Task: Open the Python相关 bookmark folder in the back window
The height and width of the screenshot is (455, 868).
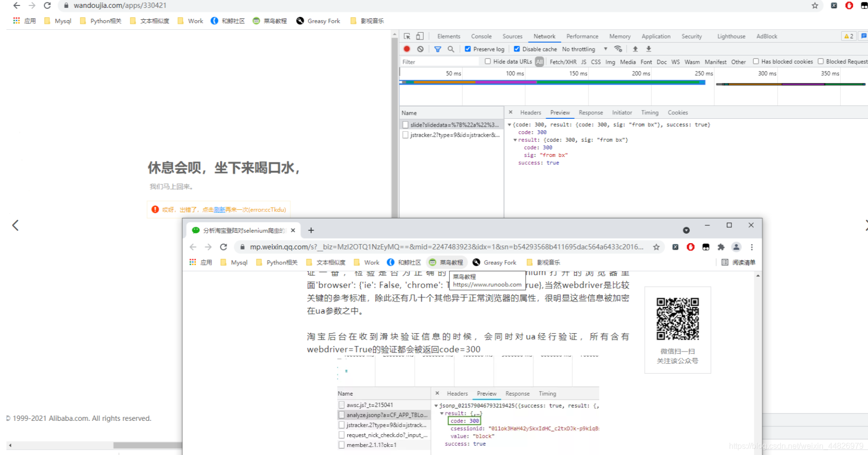Action: click(x=100, y=21)
